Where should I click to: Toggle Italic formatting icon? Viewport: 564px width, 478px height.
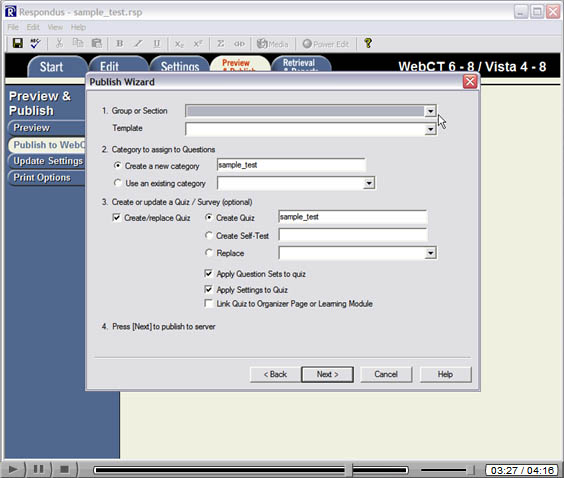(x=138, y=44)
